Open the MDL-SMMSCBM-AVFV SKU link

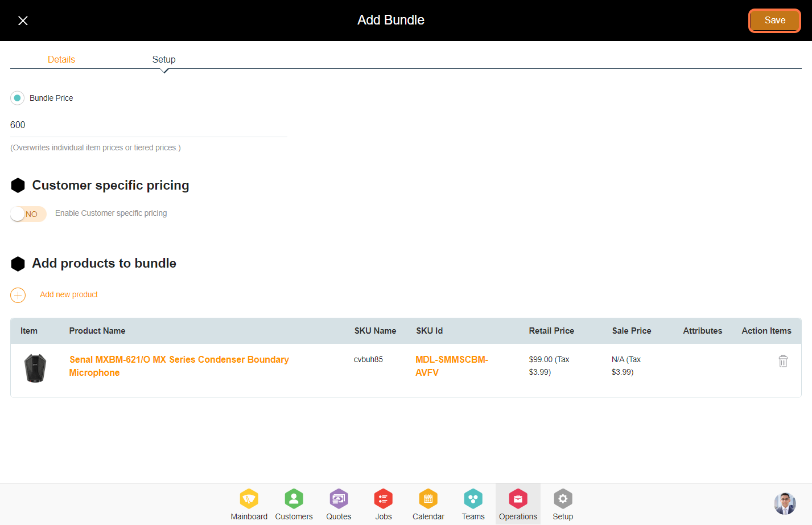[452, 366]
